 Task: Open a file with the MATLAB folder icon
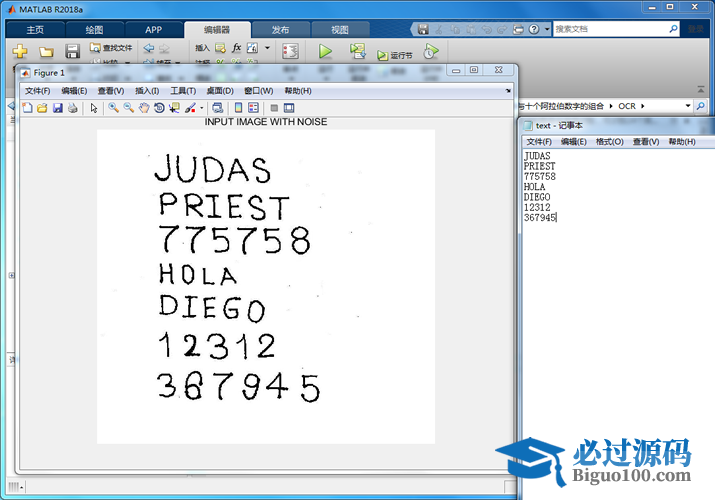tap(46, 52)
